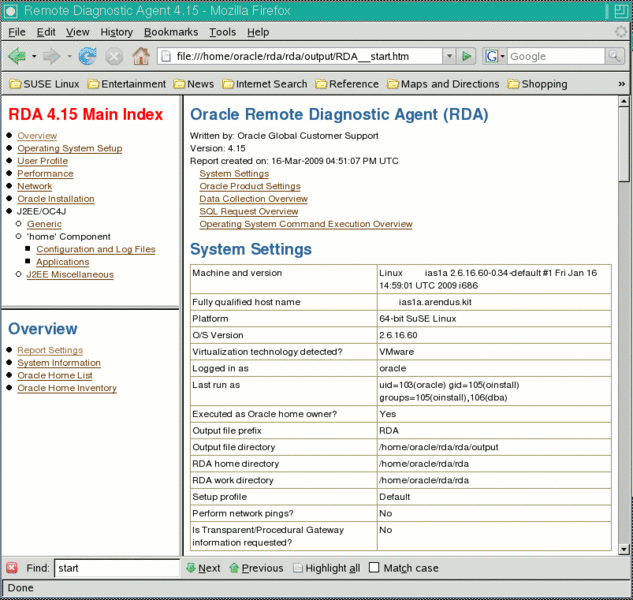The image size is (633, 600).
Task: Open the View menu
Action: pyautogui.click(x=78, y=32)
